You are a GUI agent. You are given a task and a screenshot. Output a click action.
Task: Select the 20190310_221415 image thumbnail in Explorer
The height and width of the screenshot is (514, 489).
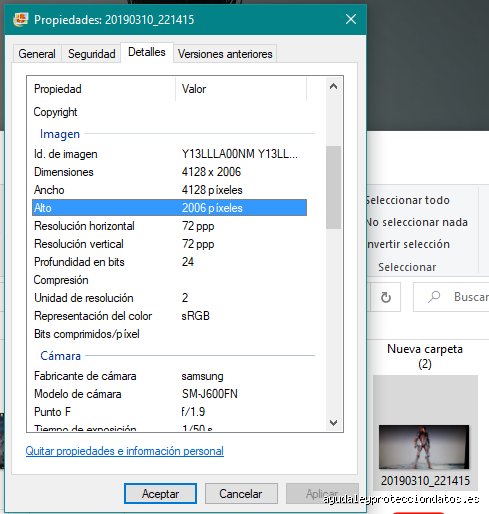pos(424,447)
